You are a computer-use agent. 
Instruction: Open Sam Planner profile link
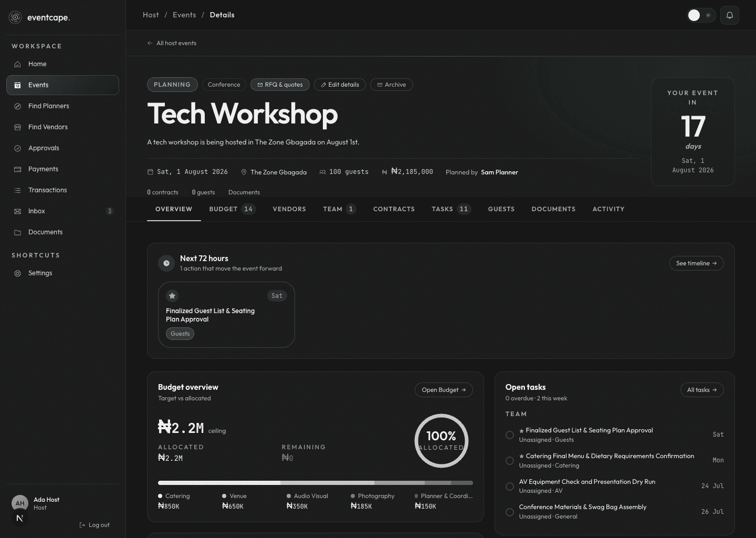click(499, 172)
